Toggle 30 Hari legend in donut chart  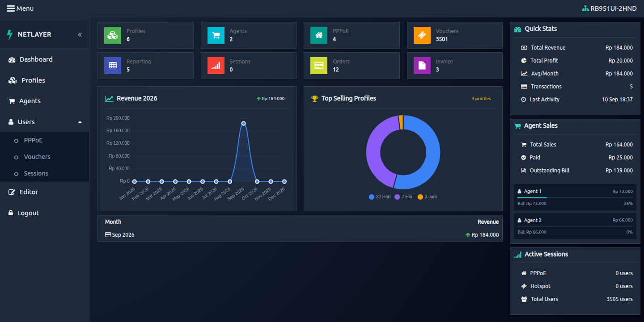(380, 197)
